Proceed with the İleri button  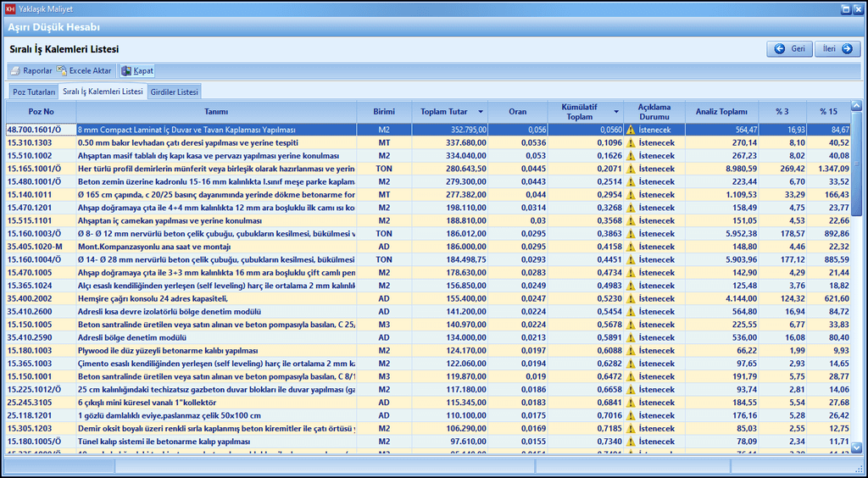coord(838,49)
